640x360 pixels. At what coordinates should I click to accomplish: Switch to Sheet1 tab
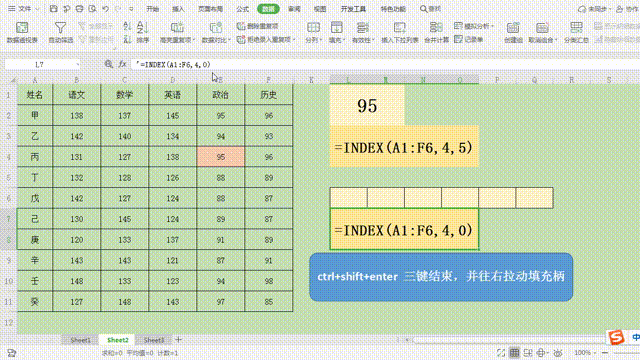tap(80, 340)
